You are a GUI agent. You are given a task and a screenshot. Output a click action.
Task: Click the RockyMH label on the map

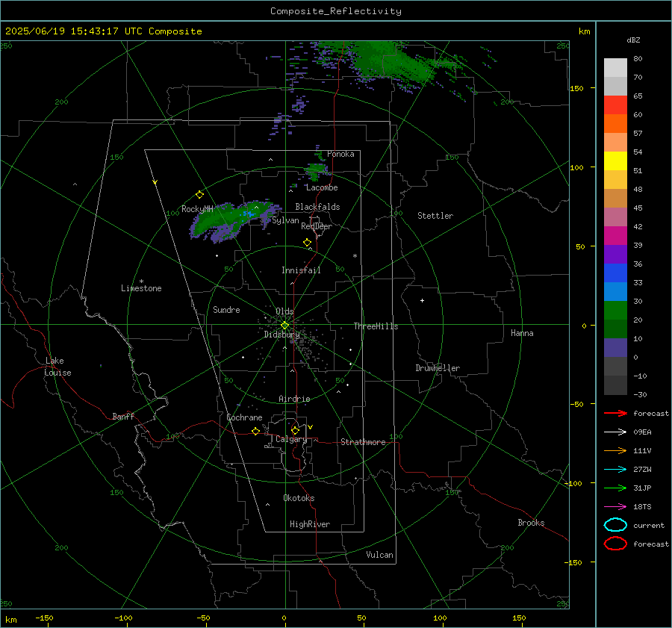coord(197,209)
